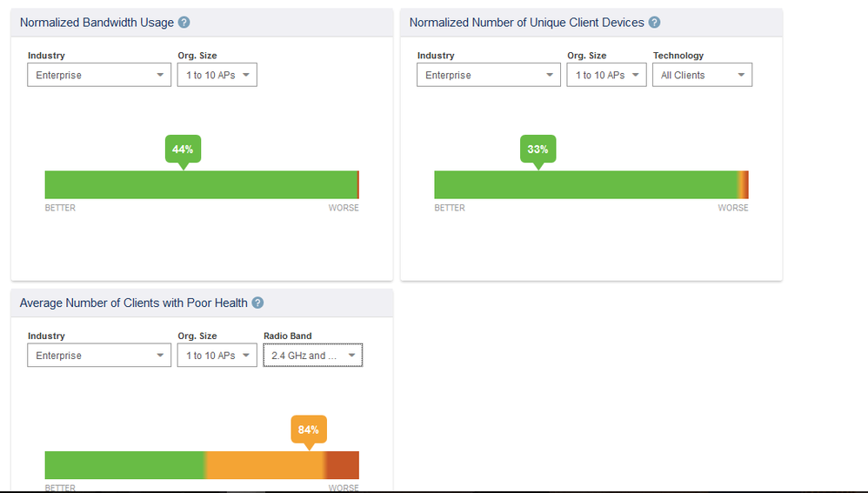The image size is (868, 493).
Task: Open help for Clients with Poor Health
Action: tap(257, 303)
